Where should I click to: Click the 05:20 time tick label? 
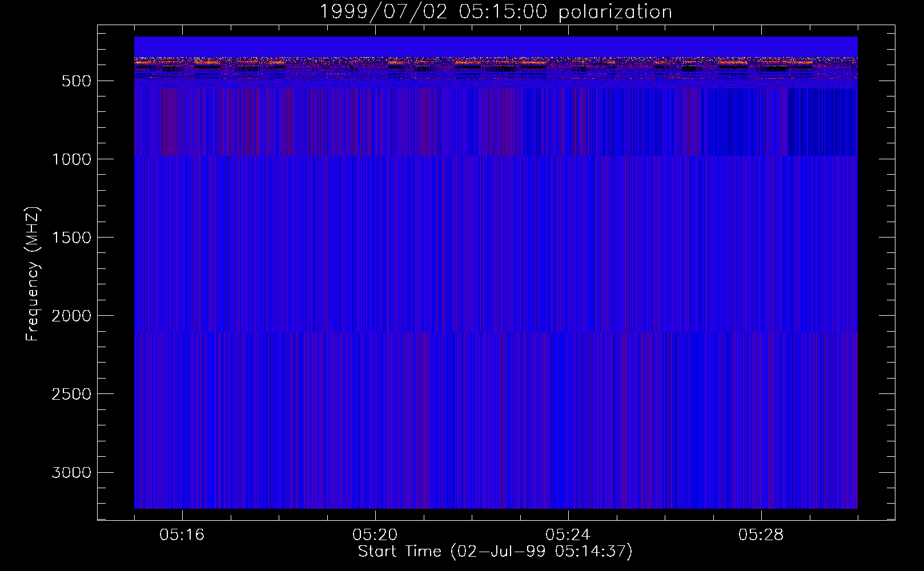pos(375,535)
